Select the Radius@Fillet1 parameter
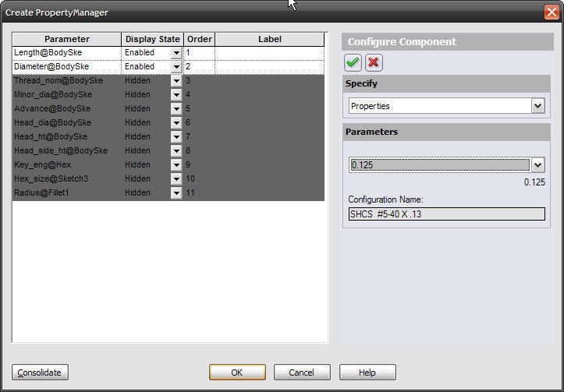Viewport: 564px width, 392px height. 67,193
